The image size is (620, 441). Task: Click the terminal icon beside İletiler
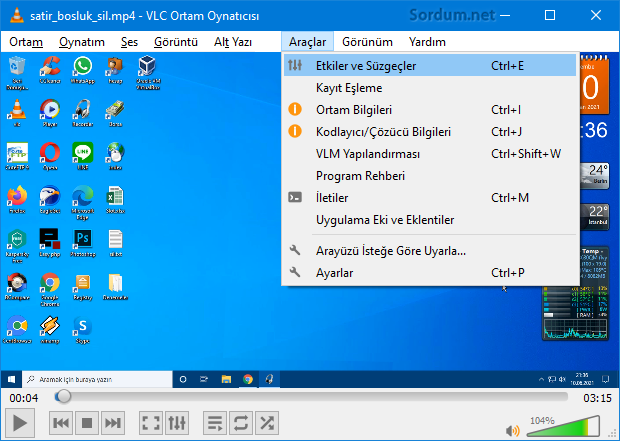pyautogui.click(x=295, y=197)
